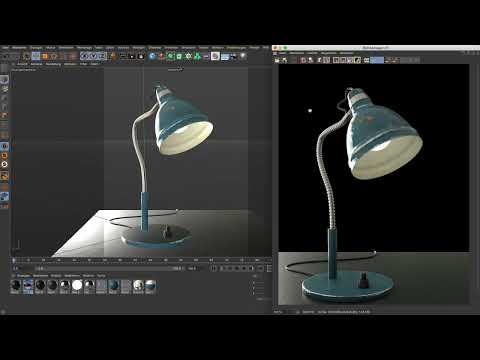Click the playhead at the timeline start

tap(14, 260)
